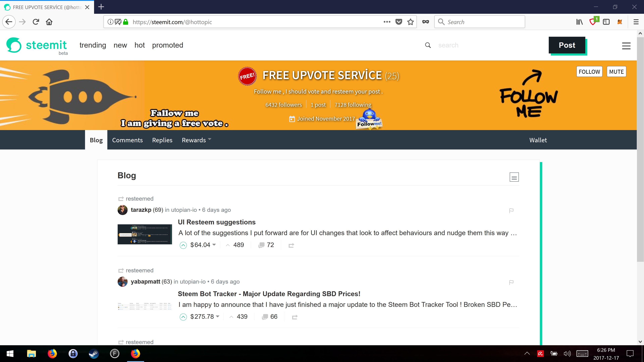Image resolution: width=644 pixels, height=362 pixels.
Task: Toggle the site security padlock info
Action: (x=126, y=22)
